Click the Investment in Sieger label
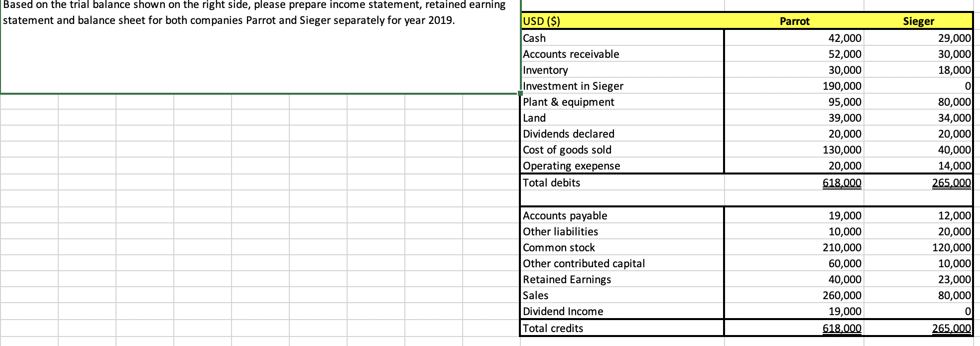Image resolution: width=980 pixels, height=346 pixels. [x=573, y=86]
